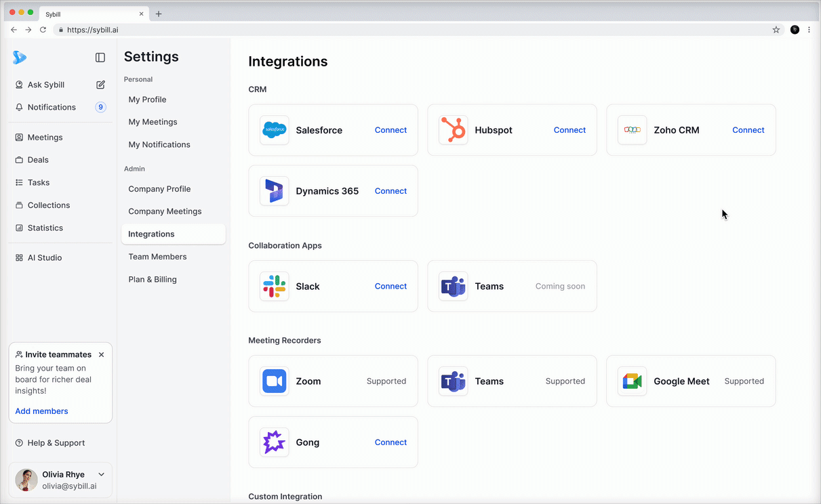Click the Add members link
The height and width of the screenshot is (504, 821).
click(x=41, y=411)
